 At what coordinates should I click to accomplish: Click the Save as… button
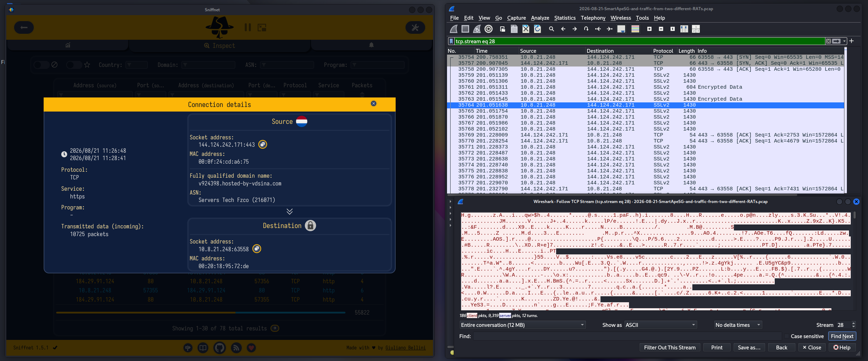pyautogui.click(x=749, y=348)
